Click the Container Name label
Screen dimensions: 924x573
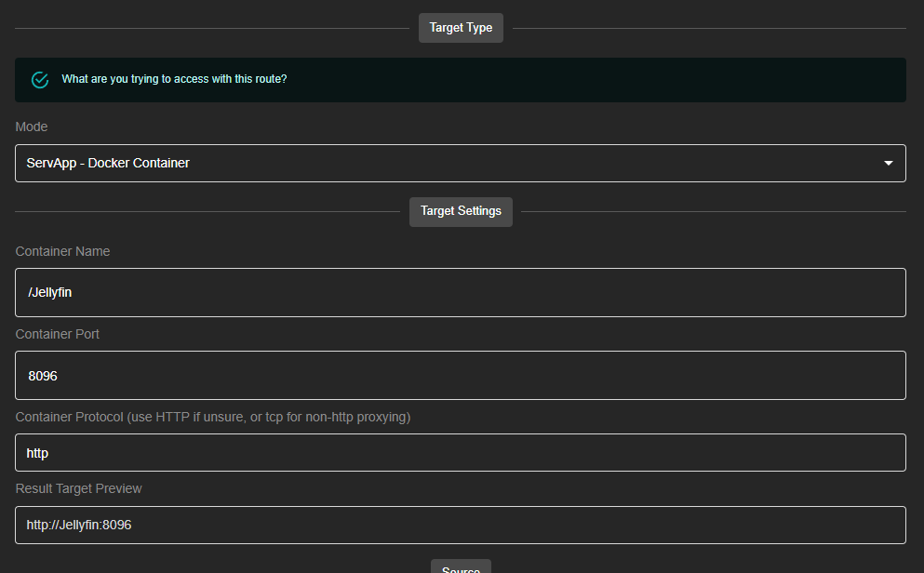62,251
